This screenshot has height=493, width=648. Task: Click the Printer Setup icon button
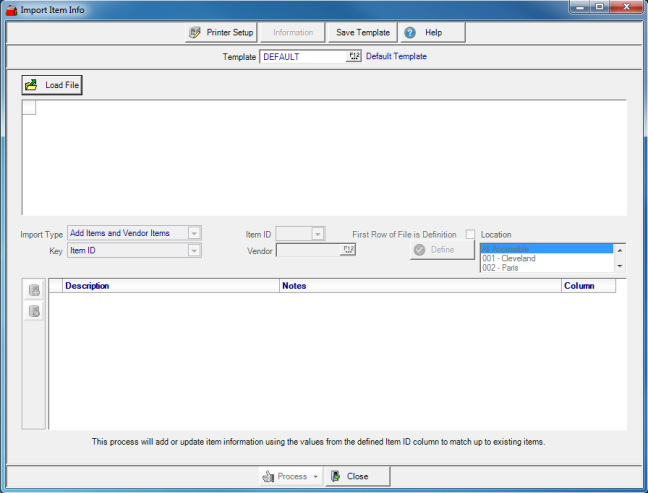pyautogui.click(x=195, y=33)
